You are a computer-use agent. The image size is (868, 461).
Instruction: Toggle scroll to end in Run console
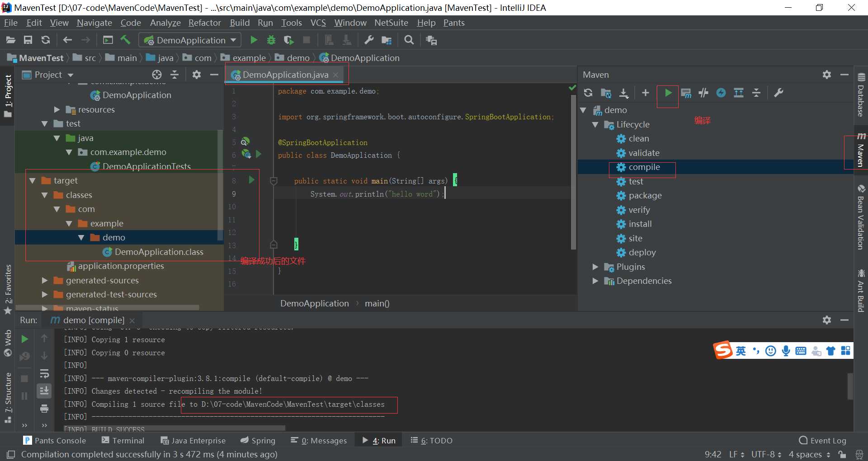point(44,390)
